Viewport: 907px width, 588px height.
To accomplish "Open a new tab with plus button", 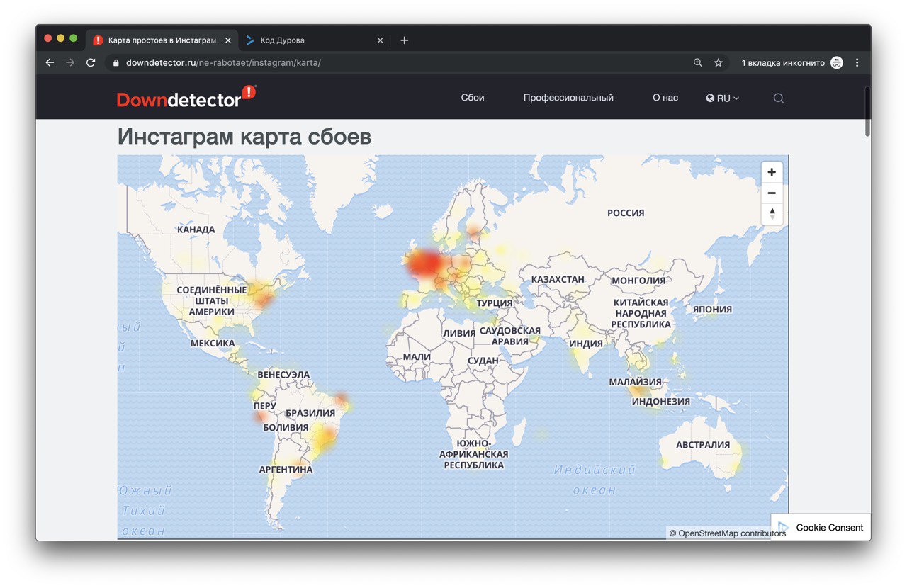I will pyautogui.click(x=404, y=40).
